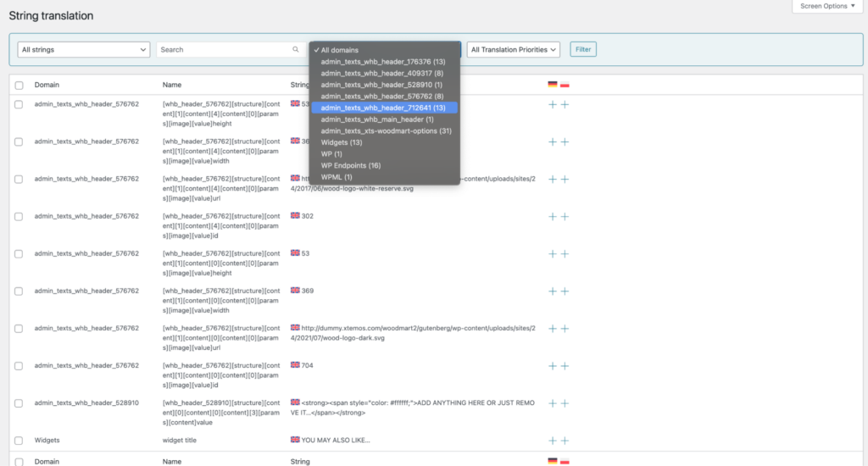Viewport: 868px width, 466px height.
Task: Click UK flag beside YOU MAY ALSO LIKE
Action: [295, 440]
